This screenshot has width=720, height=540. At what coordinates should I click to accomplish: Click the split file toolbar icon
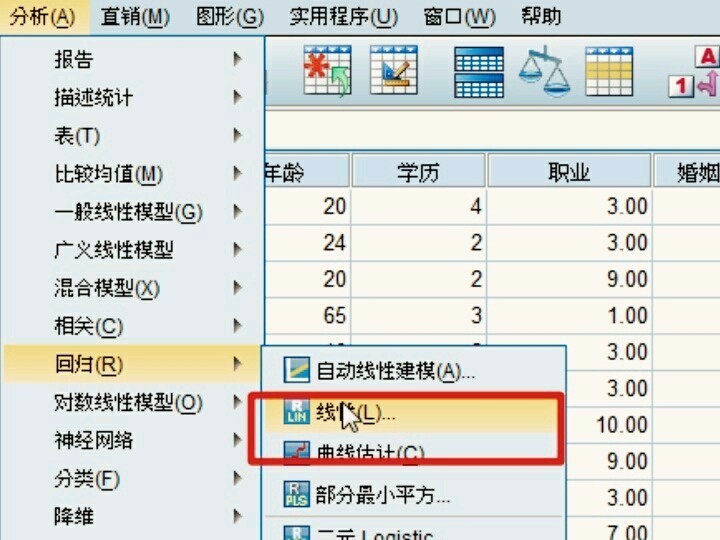[479, 72]
